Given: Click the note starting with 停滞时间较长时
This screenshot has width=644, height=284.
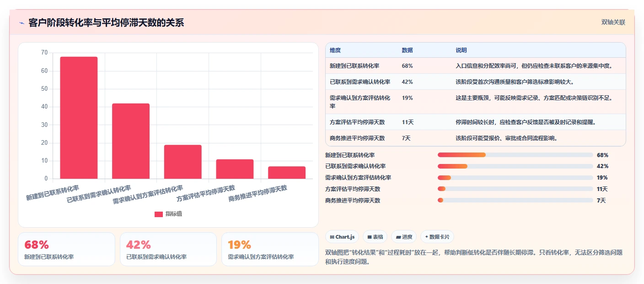Looking at the screenshot, I should (x=526, y=122).
